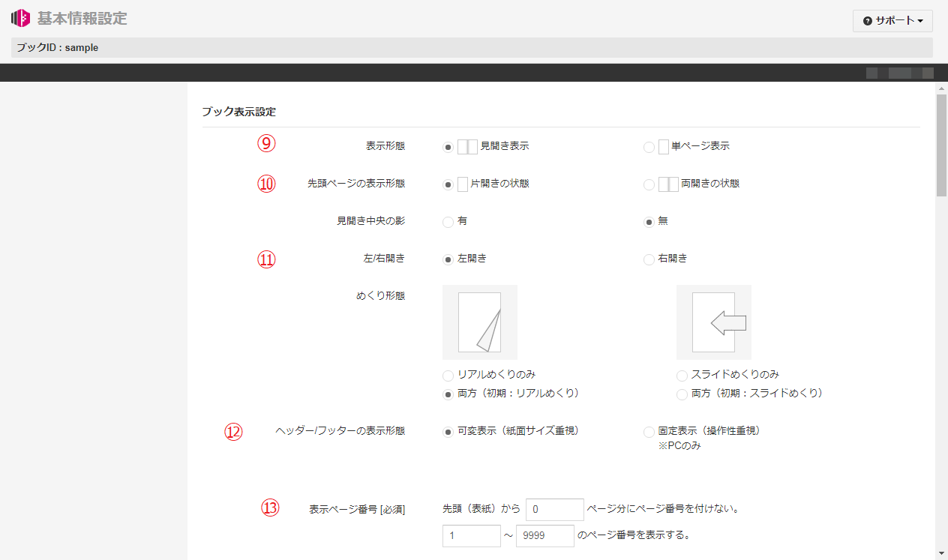
Task: Click the real page-curl flip illustration
Action: tap(480, 322)
